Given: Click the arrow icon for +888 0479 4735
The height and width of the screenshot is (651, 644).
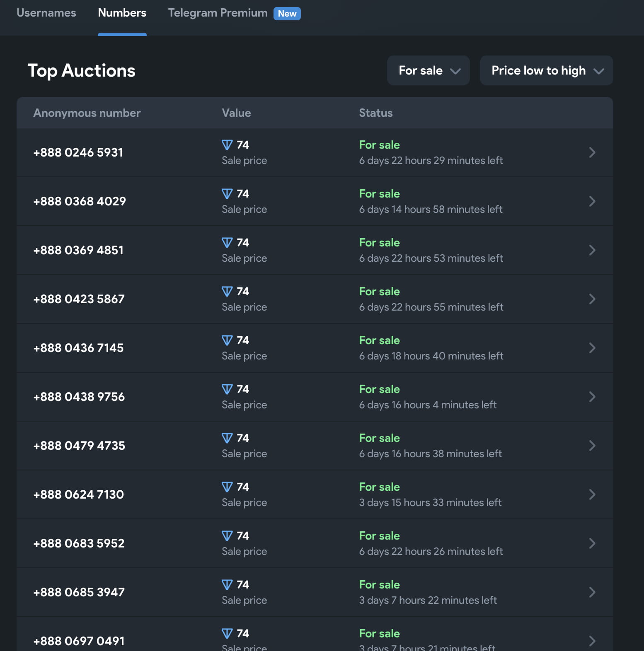Looking at the screenshot, I should [x=592, y=446].
